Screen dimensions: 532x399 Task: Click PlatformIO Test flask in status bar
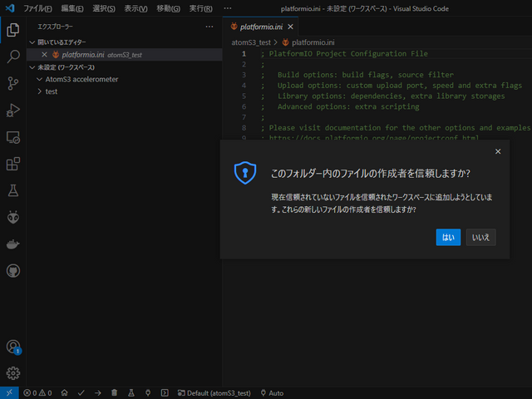pos(131,393)
